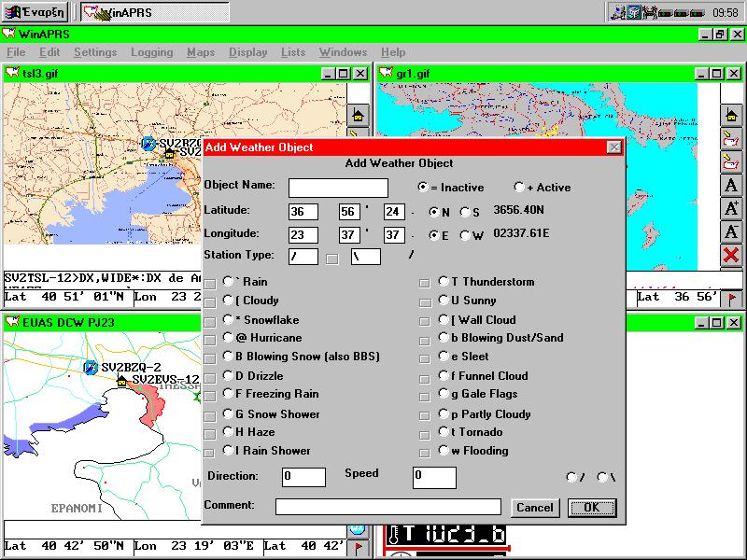The height and width of the screenshot is (560, 747).
Task: Select the Thunderstorm weather symbol
Action: [x=444, y=282]
